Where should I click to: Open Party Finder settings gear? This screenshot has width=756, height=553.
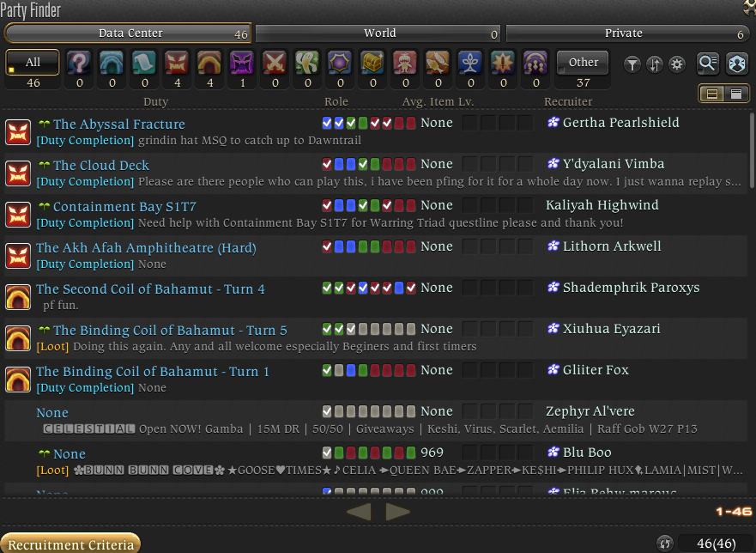(x=677, y=64)
